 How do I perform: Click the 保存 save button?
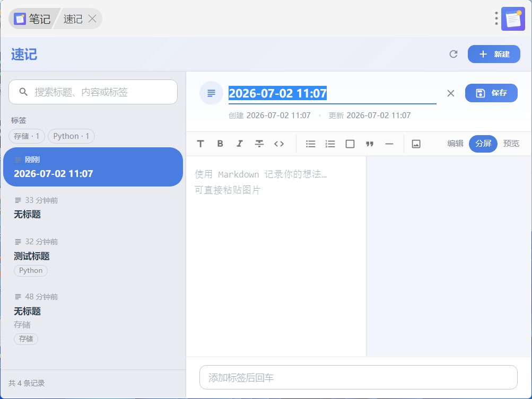click(x=491, y=93)
